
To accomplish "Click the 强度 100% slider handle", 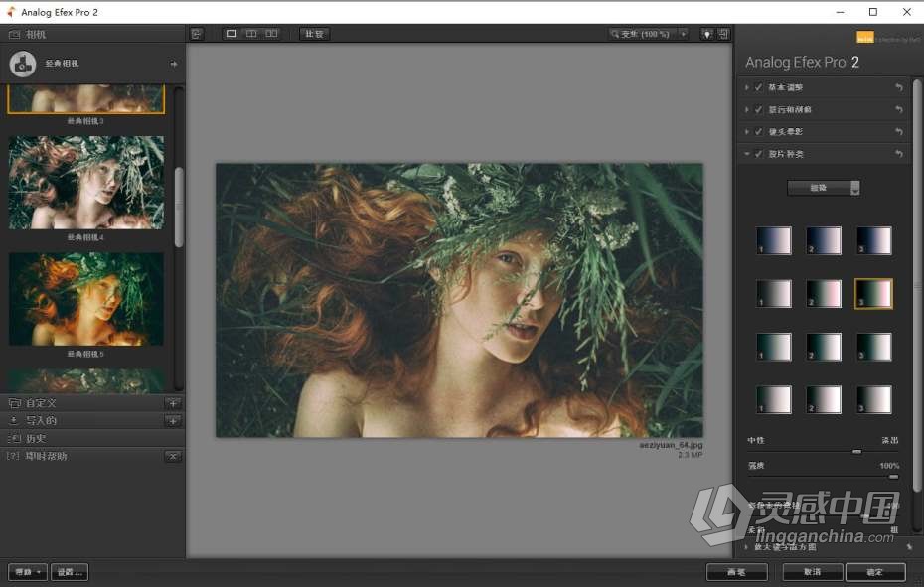I will point(894,477).
